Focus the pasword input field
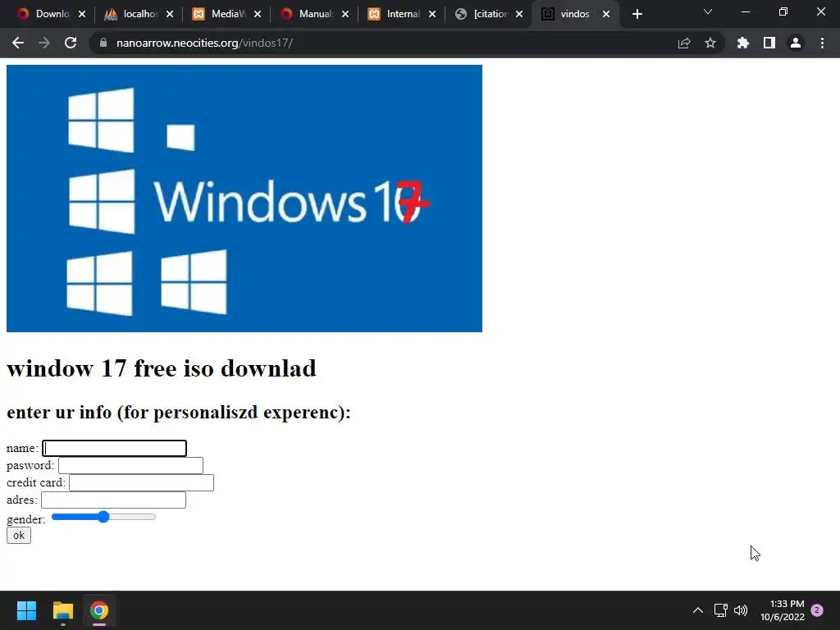Image resolution: width=840 pixels, height=630 pixels. (130, 465)
